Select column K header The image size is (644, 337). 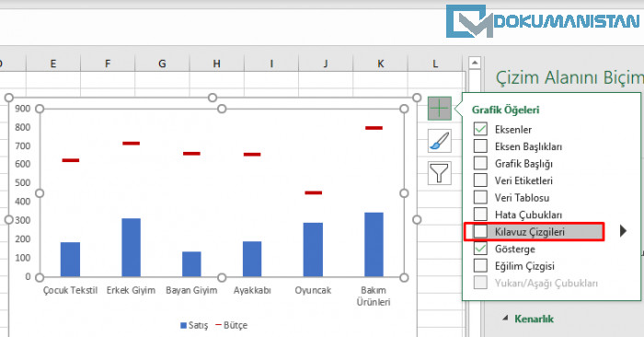(x=380, y=64)
